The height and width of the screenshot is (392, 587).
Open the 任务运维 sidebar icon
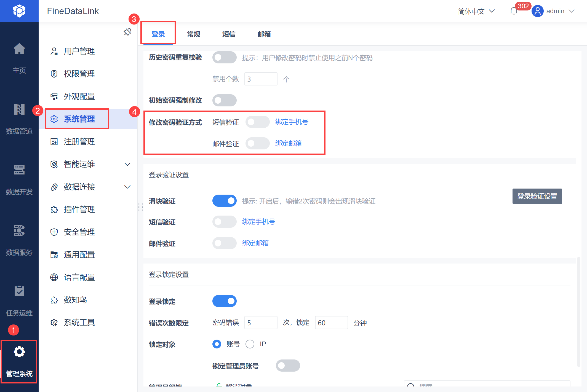click(x=19, y=291)
